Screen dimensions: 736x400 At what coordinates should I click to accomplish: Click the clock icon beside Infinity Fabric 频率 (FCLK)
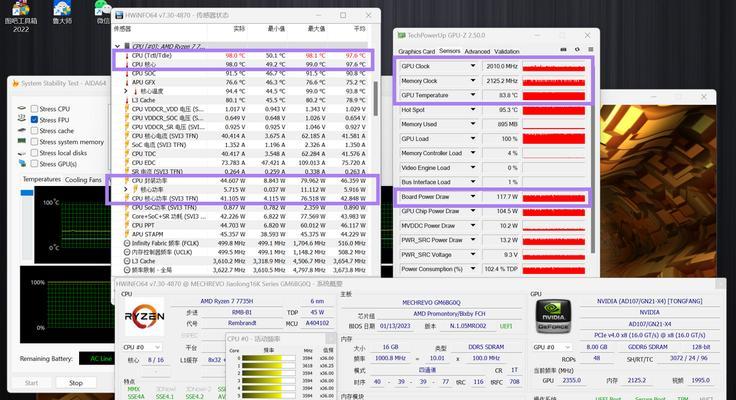[127, 243]
